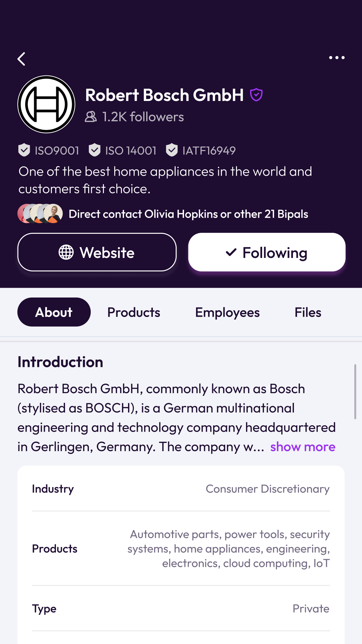Toggle the Following button to unfollow
The image size is (362, 644).
tap(267, 252)
